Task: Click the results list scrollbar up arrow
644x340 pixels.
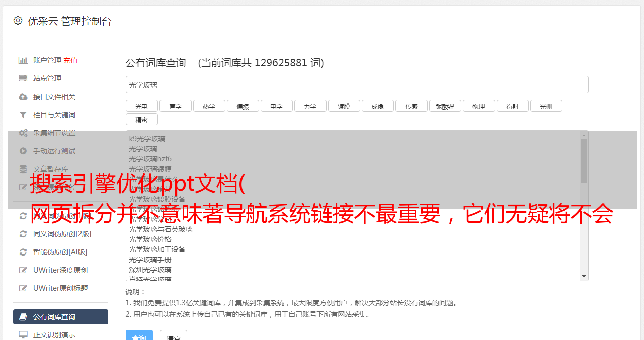Action: click(584, 135)
